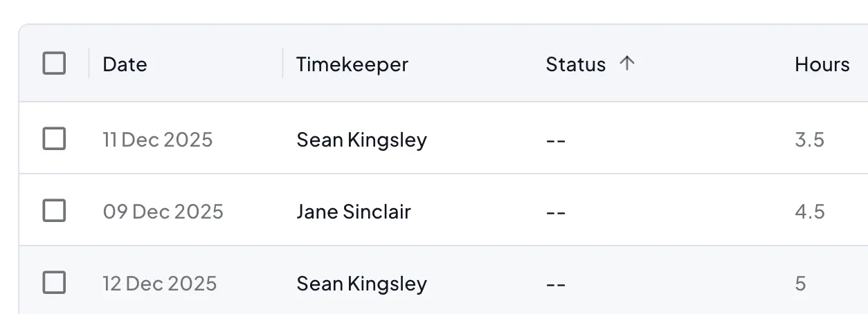This screenshot has height=314, width=868.
Task: Click the ascending sort arrow beside Status
Action: coord(626,64)
